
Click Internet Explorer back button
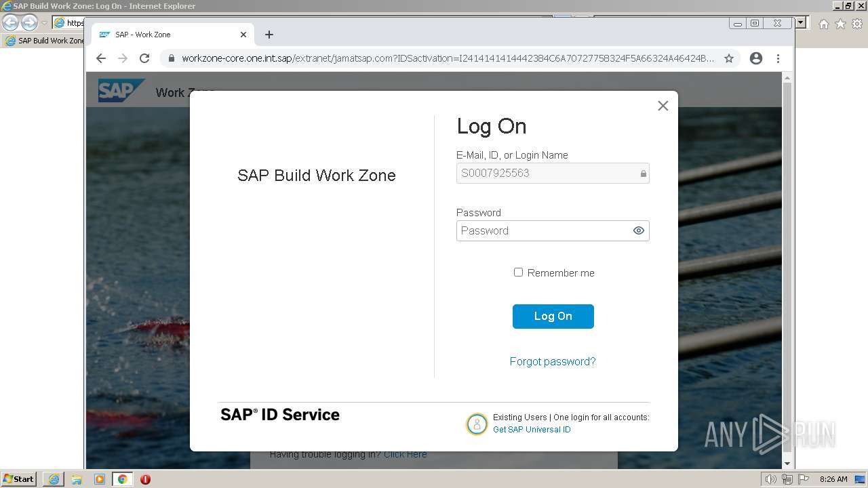coord(11,22)
